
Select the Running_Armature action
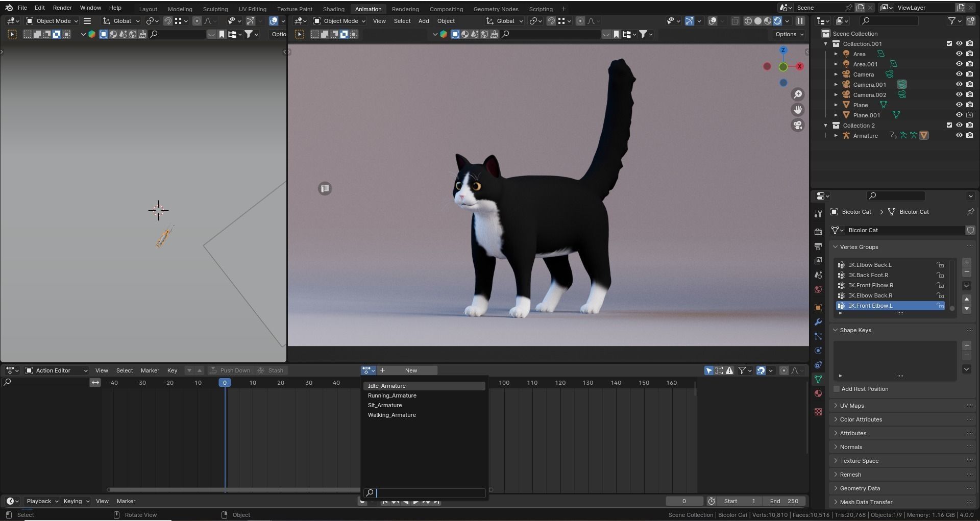424,395
